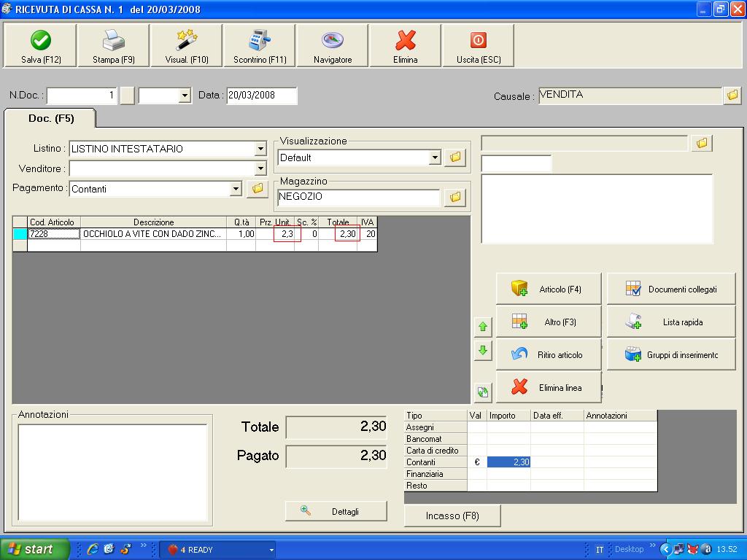Open the Windows start menu
The height and width of the screenshot is (560, 747).
tap(35, 549)
